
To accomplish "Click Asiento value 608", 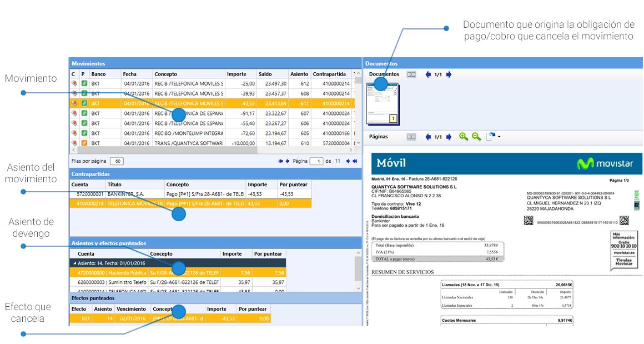I will click(304, 93).
